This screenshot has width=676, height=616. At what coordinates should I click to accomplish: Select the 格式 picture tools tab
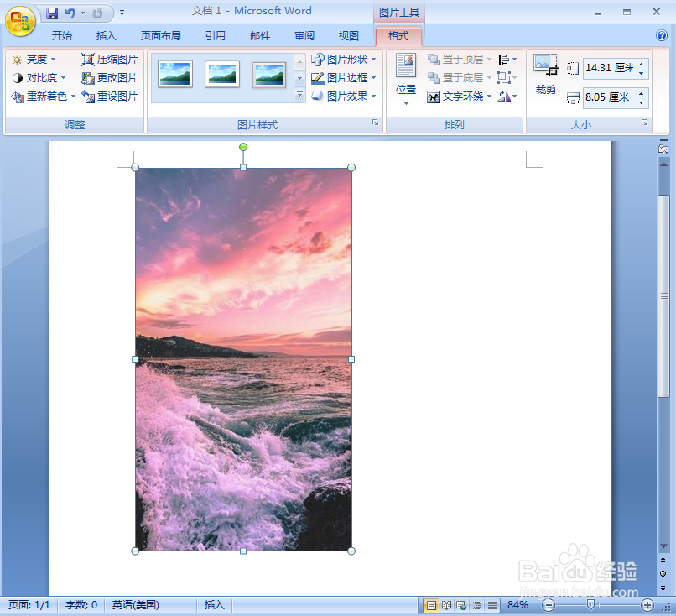398,36
